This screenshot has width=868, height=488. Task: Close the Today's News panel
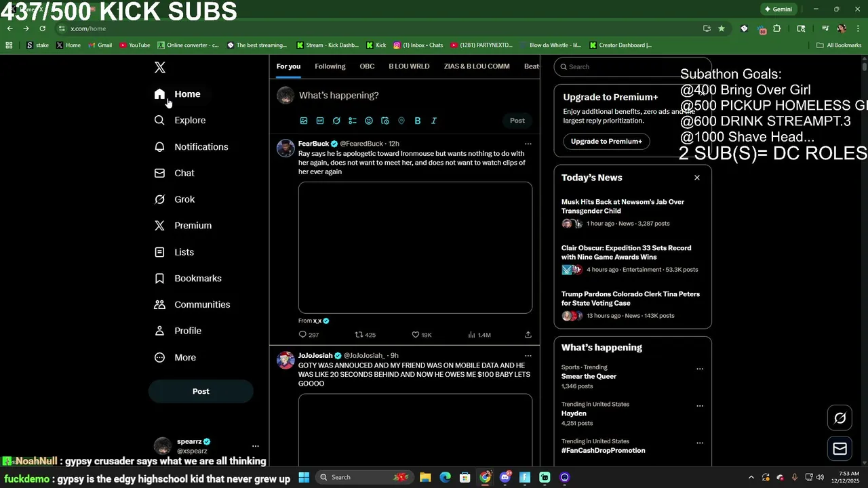697,178
